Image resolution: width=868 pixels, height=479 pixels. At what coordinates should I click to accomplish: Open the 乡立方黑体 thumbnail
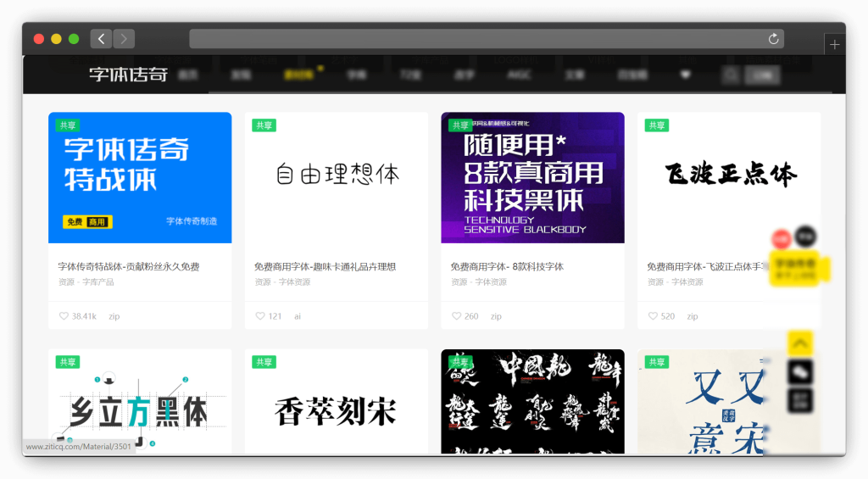coord(140,402)
